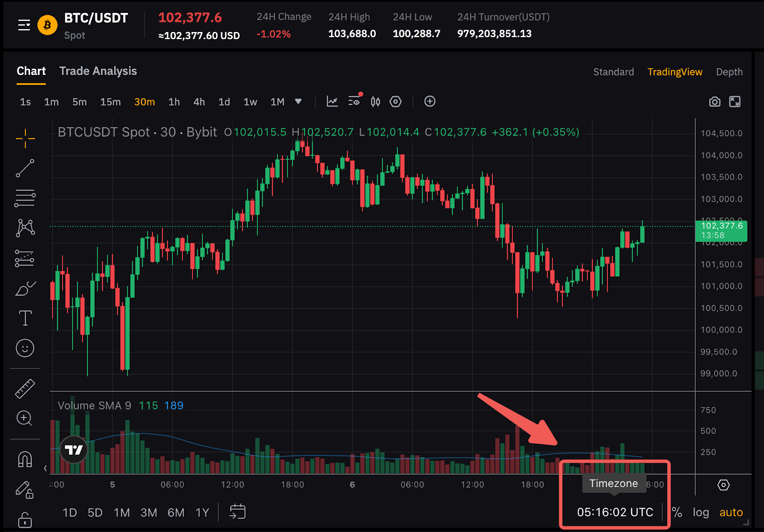Viewport: 764px width, 532px height.
Task: Enter fullscreen chart mode
Action: point(735,102)
